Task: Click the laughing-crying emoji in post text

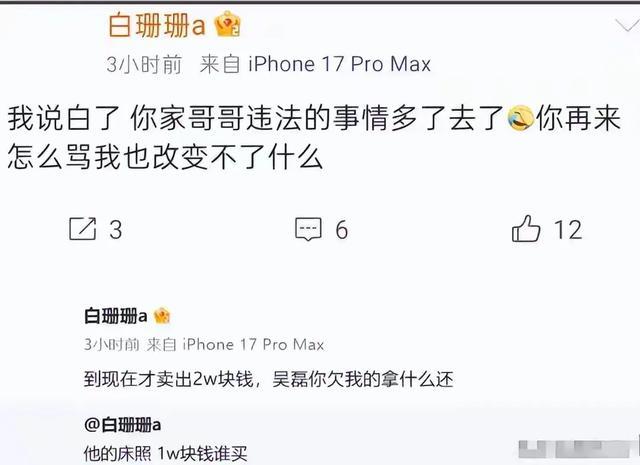Action: pos(520,118)
